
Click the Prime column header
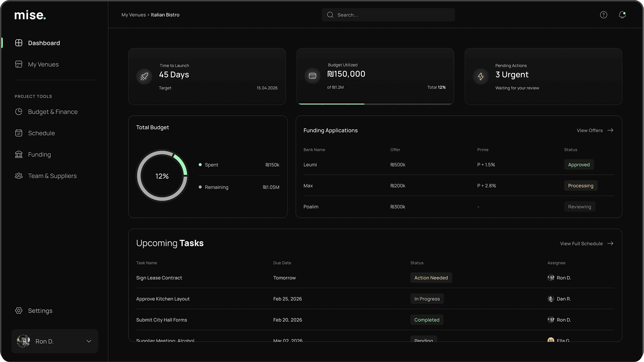point(483,150)
